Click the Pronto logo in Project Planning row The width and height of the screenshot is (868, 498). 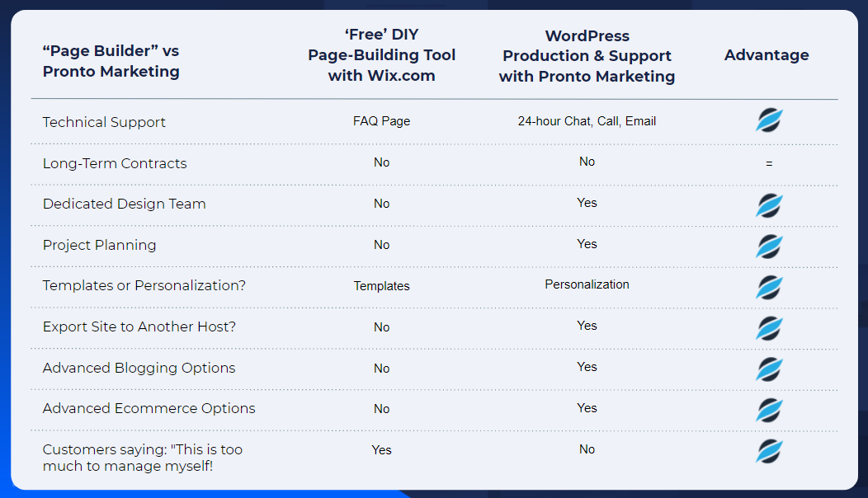pyautogui.click(x=769, y=247)
